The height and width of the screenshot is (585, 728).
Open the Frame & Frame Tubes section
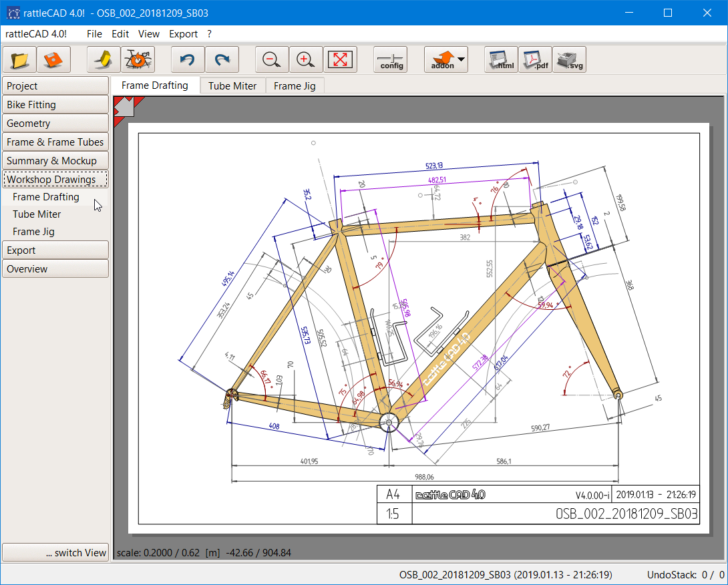coord(55,142)
